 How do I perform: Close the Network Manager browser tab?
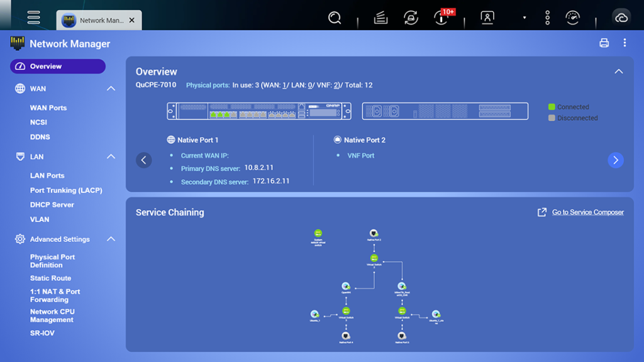click(131, 19)
